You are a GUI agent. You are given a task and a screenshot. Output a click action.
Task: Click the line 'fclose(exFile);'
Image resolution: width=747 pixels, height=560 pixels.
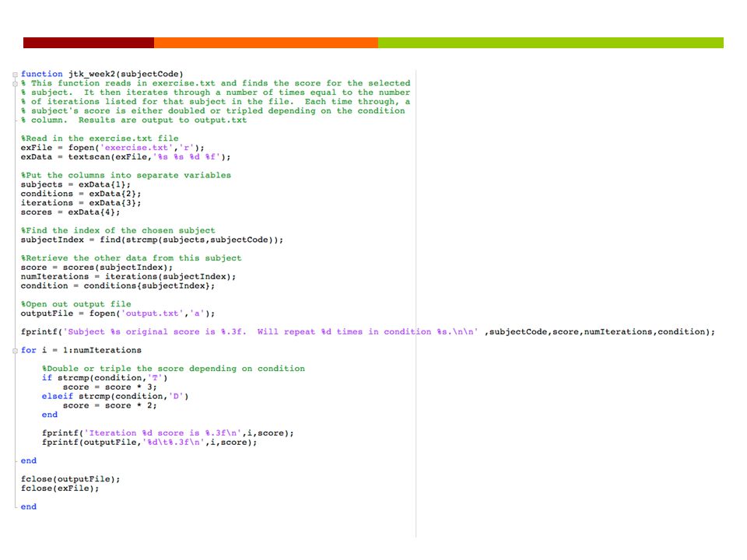point(60,488)
